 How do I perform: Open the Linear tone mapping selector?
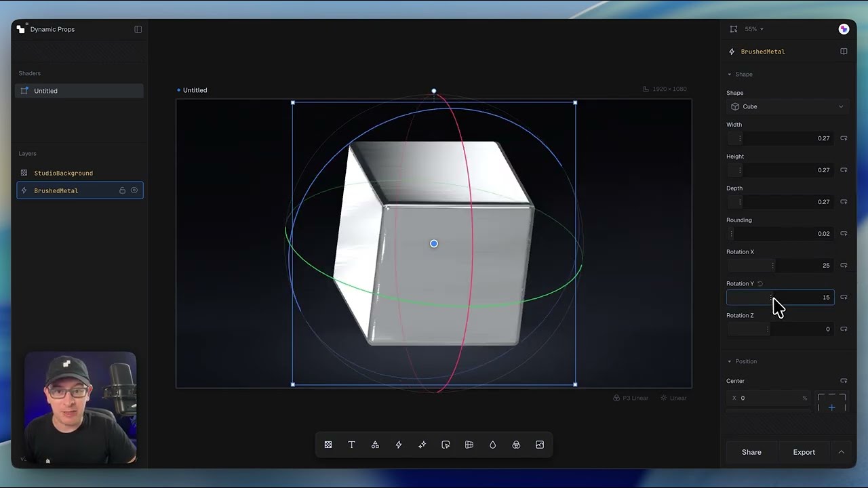point(674,398)
